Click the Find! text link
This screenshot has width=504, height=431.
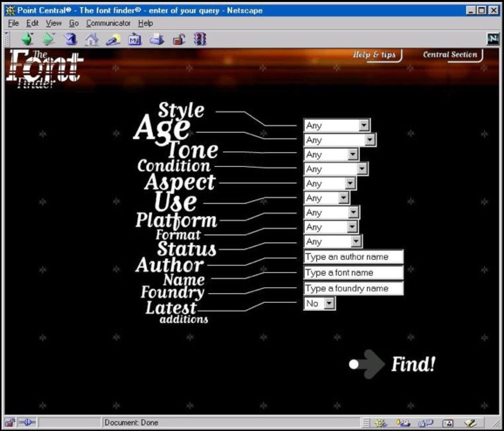pos(413,364)
